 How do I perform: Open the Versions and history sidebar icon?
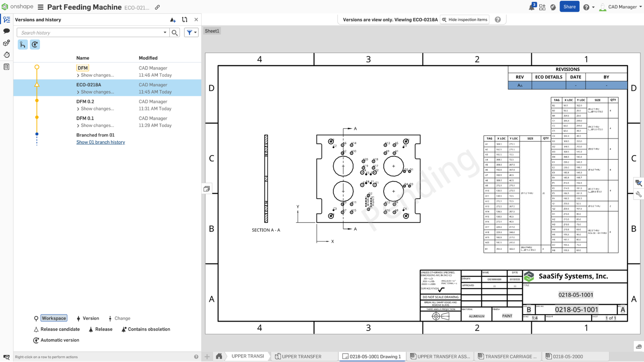(x=6, y=19)
